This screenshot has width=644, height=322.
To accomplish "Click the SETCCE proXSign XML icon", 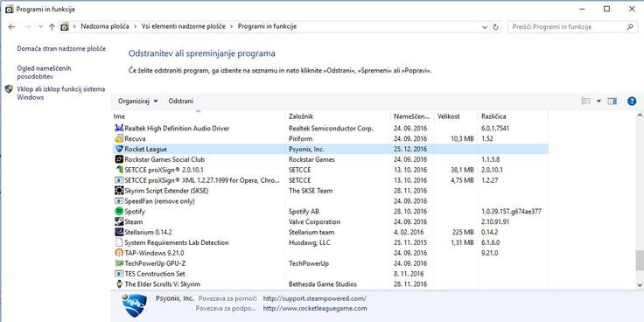I will (x=119, y=180).
